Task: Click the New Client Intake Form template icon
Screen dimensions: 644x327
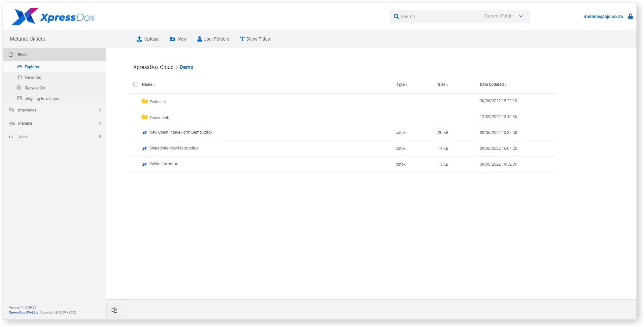Action: (x=145, y=133)
